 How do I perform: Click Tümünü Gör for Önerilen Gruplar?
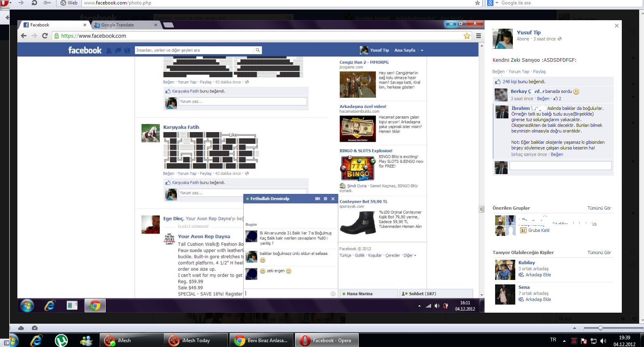point(599,208)
